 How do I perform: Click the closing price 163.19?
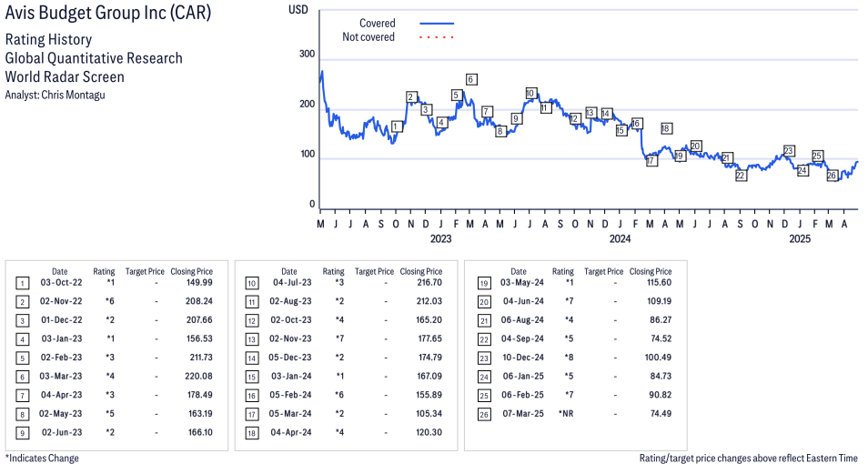coord(200,414)
